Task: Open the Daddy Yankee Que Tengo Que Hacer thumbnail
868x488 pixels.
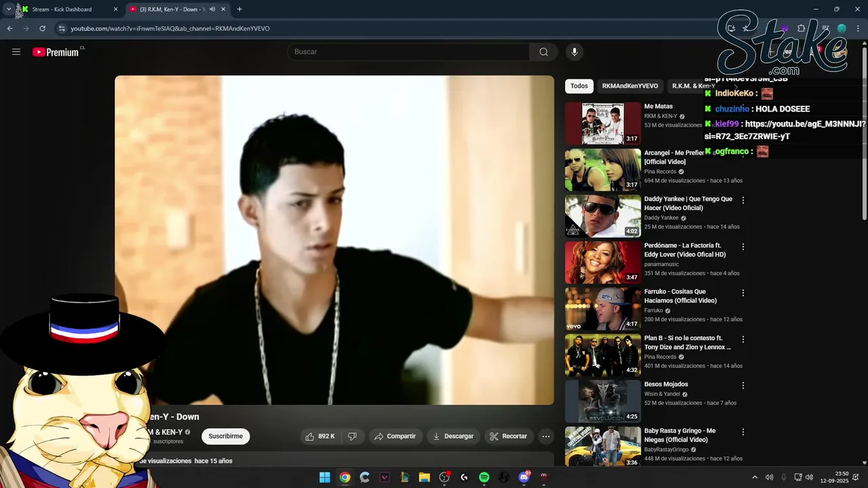Action: point(603,216)
